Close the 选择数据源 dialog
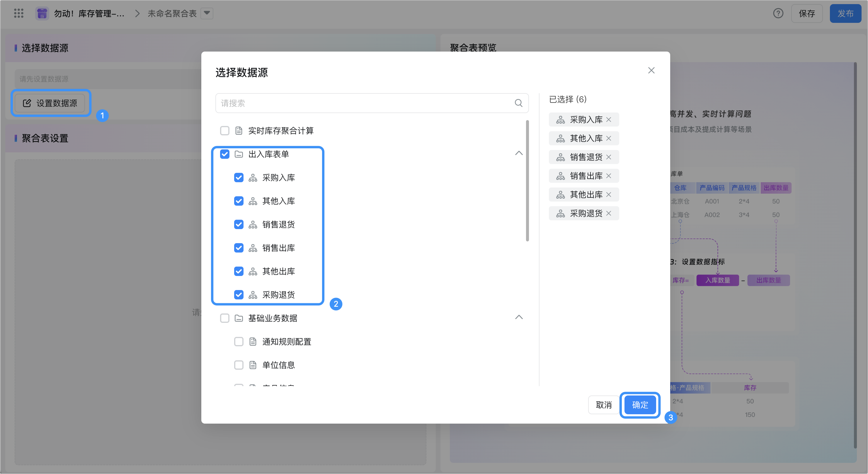Screen dimensions: 868x474 point(651,70)
